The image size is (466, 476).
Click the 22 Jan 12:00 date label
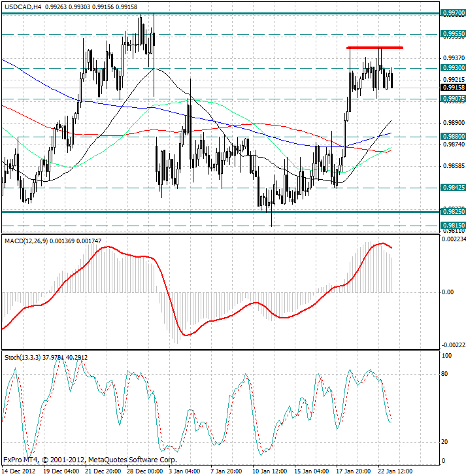click(395, 471)
